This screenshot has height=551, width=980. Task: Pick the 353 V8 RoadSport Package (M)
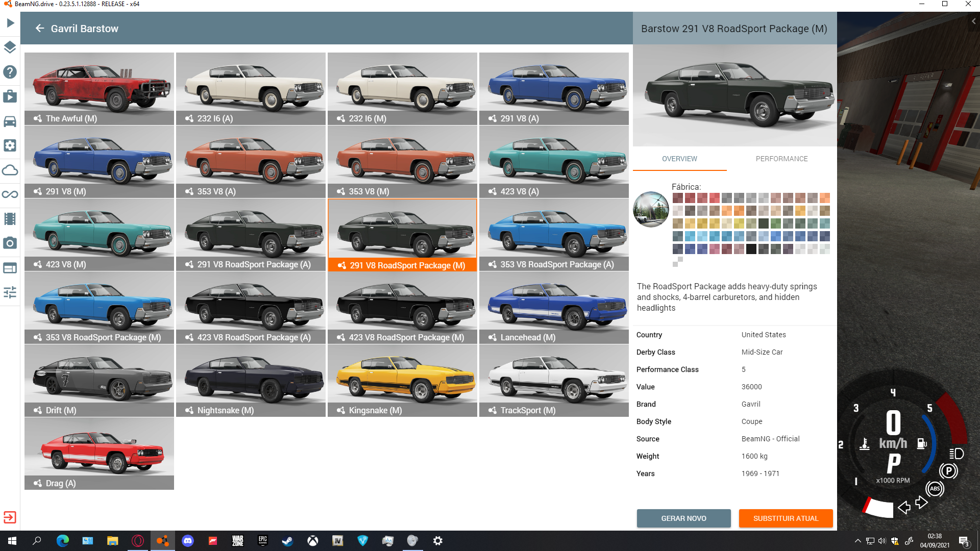tap(99, 308)
